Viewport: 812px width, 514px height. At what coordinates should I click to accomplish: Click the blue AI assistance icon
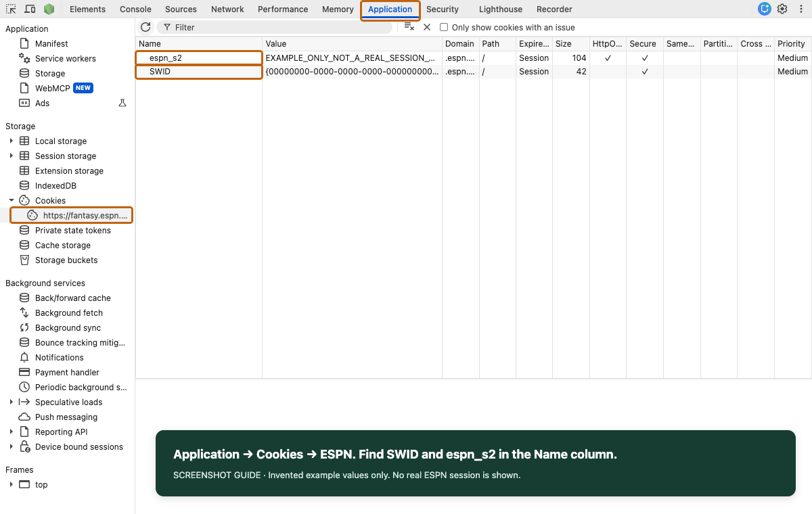[x=765, y=9]
